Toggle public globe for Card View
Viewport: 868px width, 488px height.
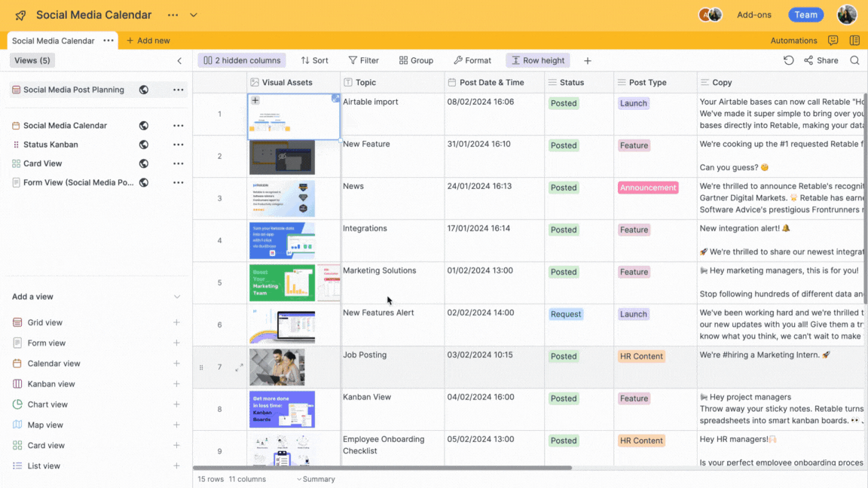coord(143,163)
